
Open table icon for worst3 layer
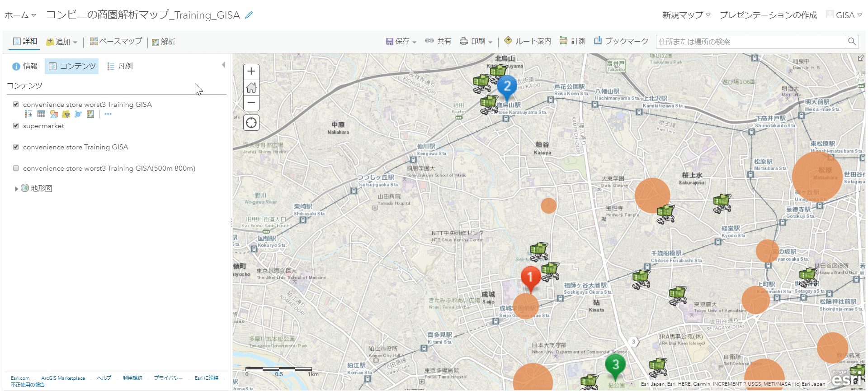(41, 114)
